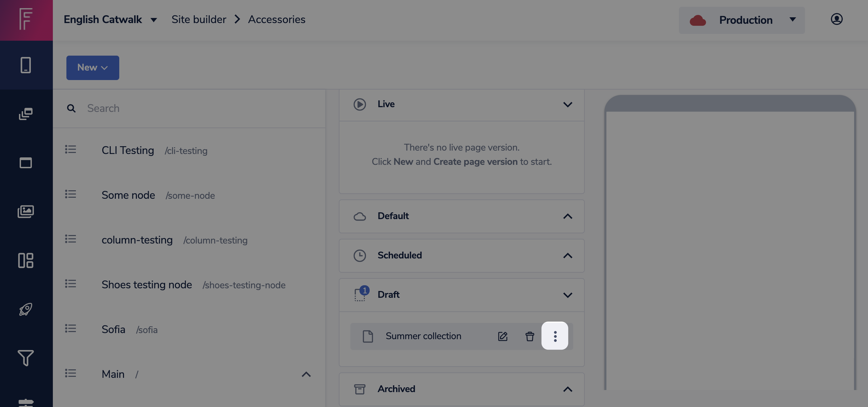Expand the Scheduled section
The image size is (868, 407).
(567, 256)
